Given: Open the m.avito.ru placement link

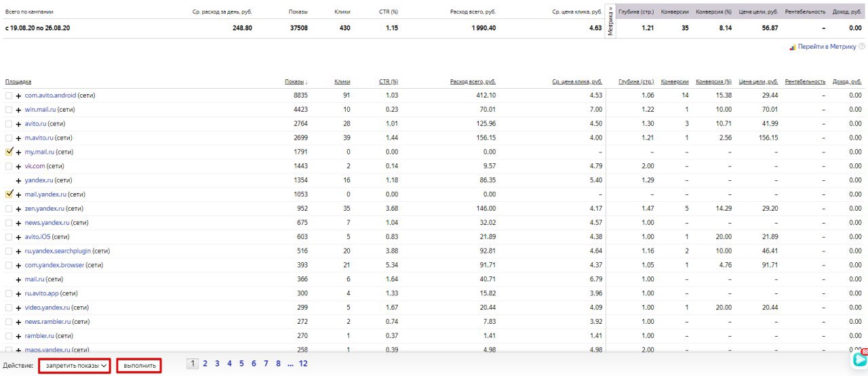Looking at the screenshot, I should click(40, 138).
